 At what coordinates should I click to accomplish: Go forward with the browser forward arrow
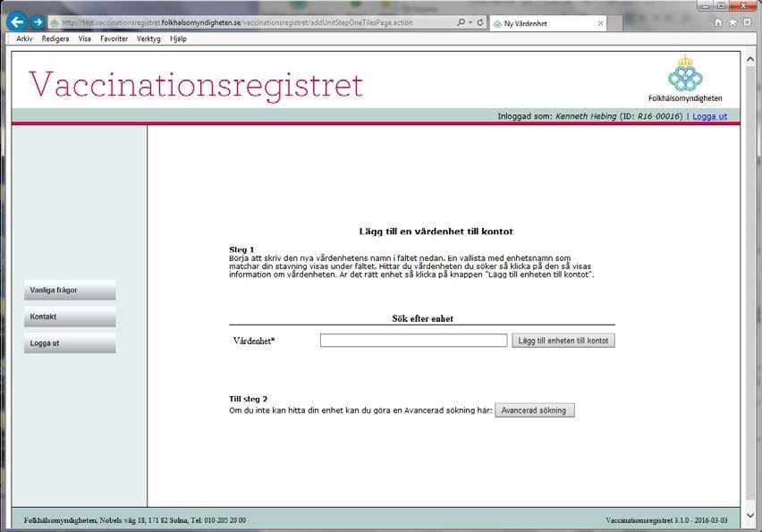38,22
